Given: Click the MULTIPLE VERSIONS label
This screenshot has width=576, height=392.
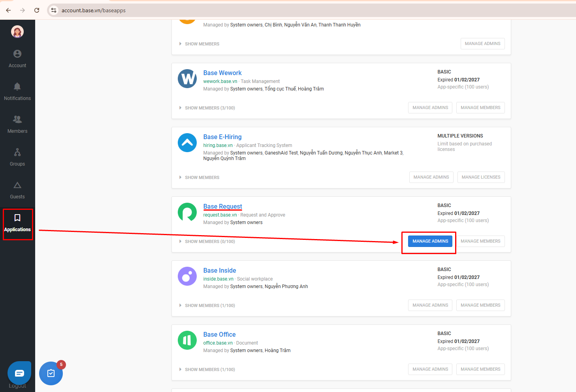Looking at the screenshot, I should pyautogui.click(x=460, y=136).
